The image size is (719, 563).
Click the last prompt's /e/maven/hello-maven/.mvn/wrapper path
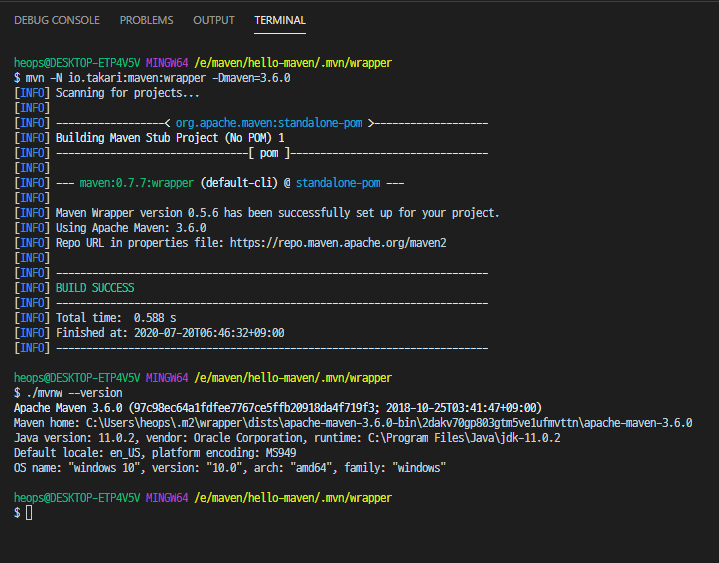click(293, 498)
